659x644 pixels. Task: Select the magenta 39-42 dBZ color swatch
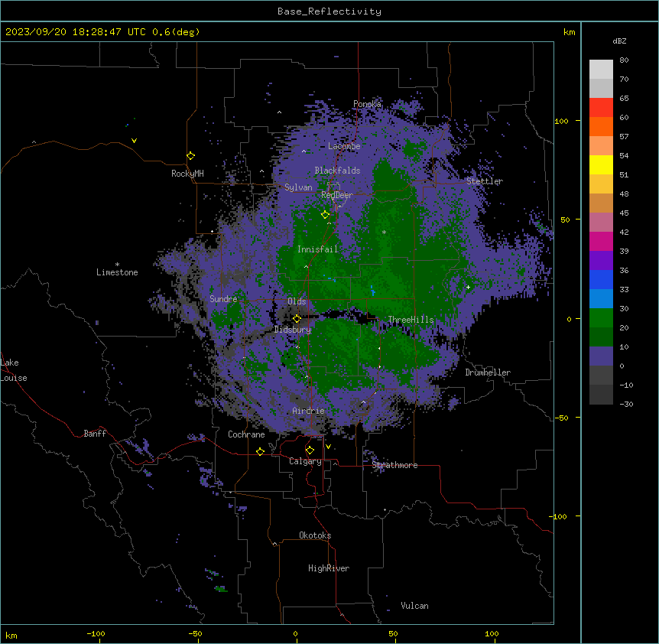[601, 241]
